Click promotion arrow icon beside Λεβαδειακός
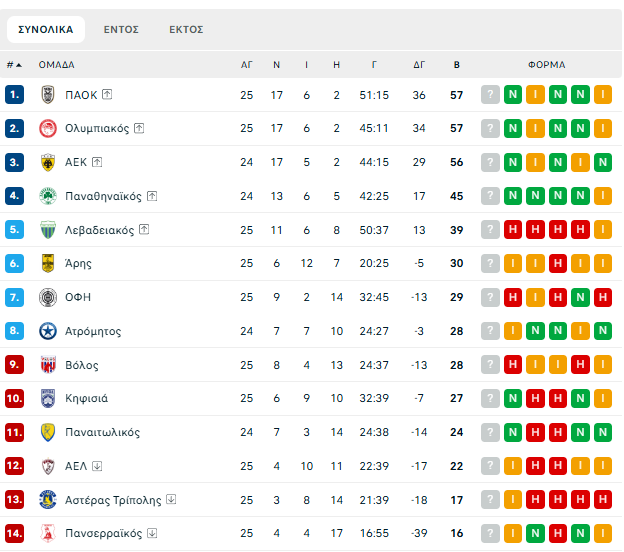 coord(144,230)
